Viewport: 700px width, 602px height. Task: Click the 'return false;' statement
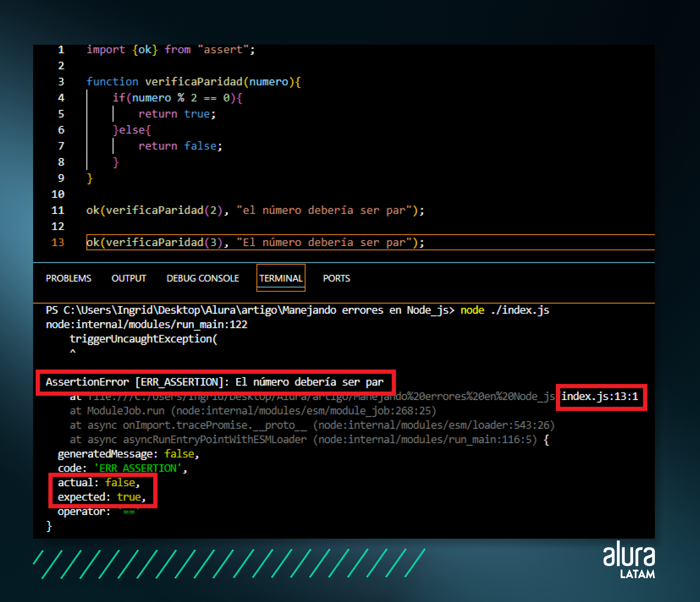coord(180,146)
